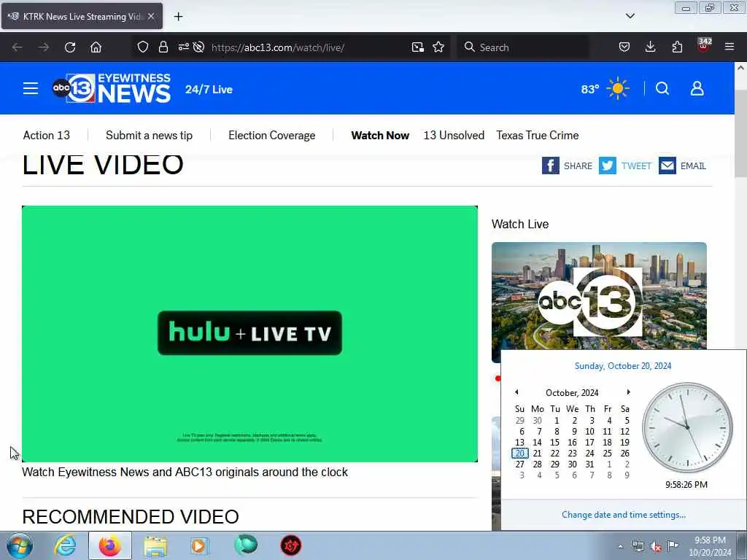Open Firefox downloads panel
Screen dimensions: 747x560
point(650,47)
